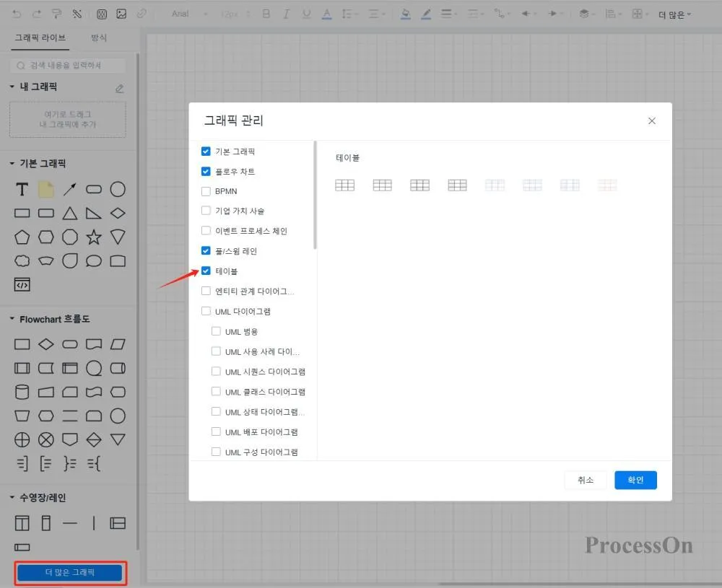
Task: Click the redo arrow icon
Action: point(36,14)
